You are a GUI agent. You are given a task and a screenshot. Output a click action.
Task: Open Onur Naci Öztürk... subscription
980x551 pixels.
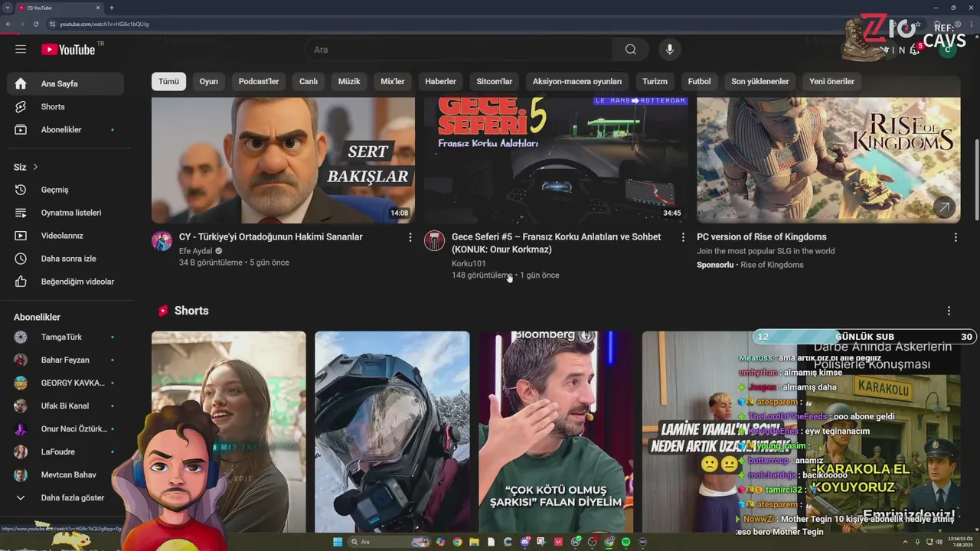tap(66, 429)
